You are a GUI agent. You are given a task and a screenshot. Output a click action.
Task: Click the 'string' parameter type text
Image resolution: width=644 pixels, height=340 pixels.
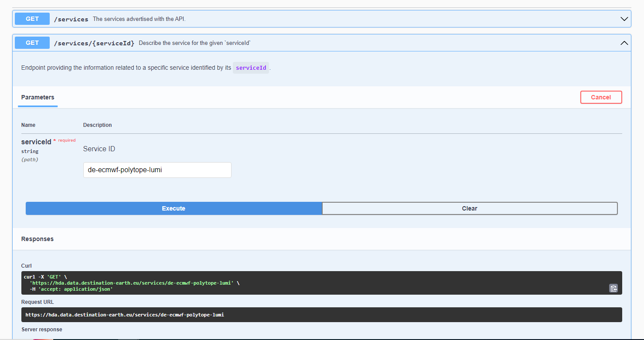tap(30, 151)
